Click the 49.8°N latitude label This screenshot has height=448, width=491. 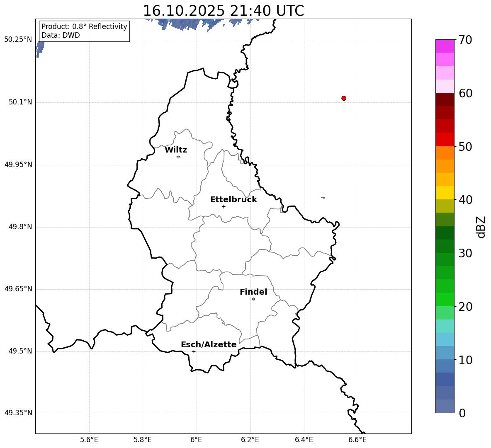click(20, 227)
